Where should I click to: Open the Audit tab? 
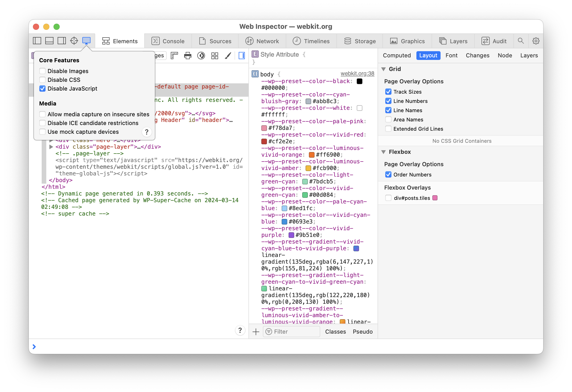(x=494, y=41)
